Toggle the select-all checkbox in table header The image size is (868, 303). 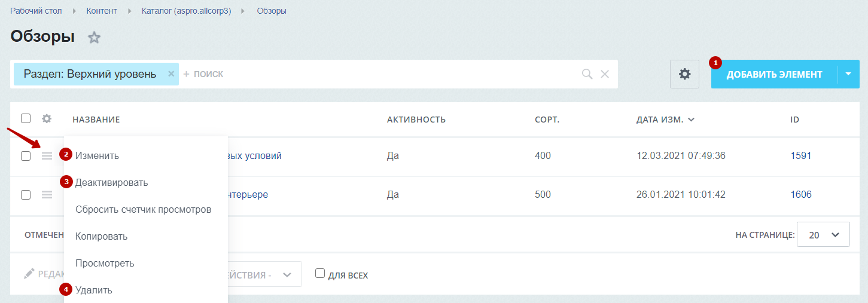pos(26,119)
